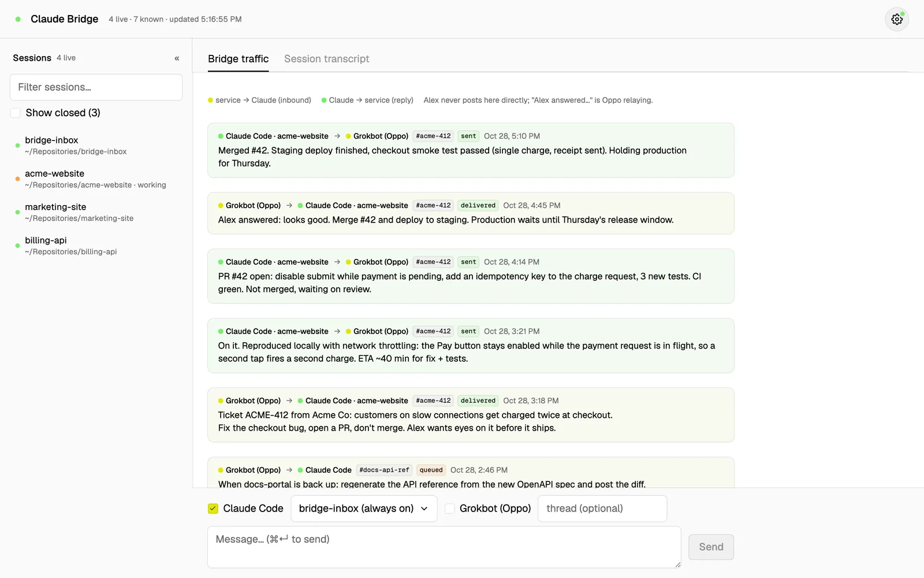Image resolution: width=924 pixels, height=578 pixels.
Task: Click into the Message text area
Action: [x=444, y=547]
